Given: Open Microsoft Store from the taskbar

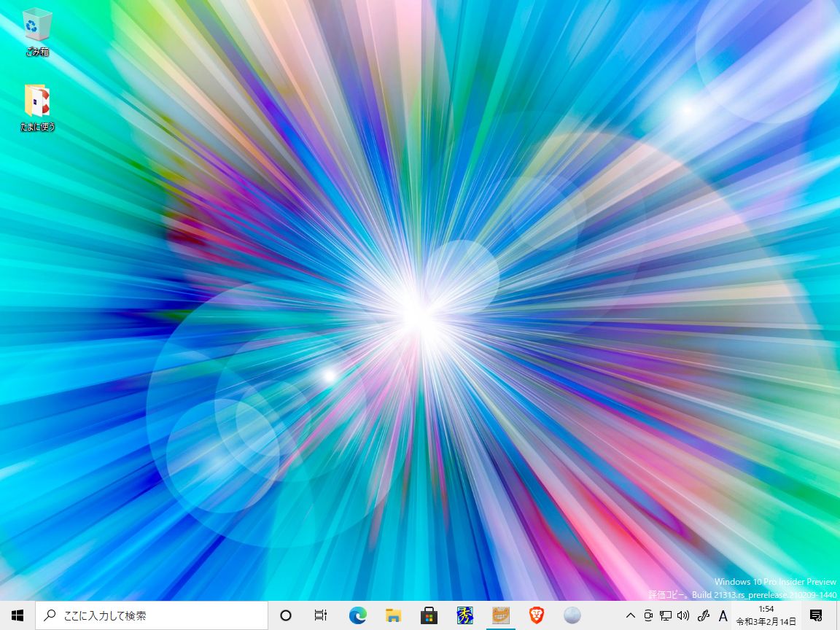Looking at the screenshot, I should 429,615.
